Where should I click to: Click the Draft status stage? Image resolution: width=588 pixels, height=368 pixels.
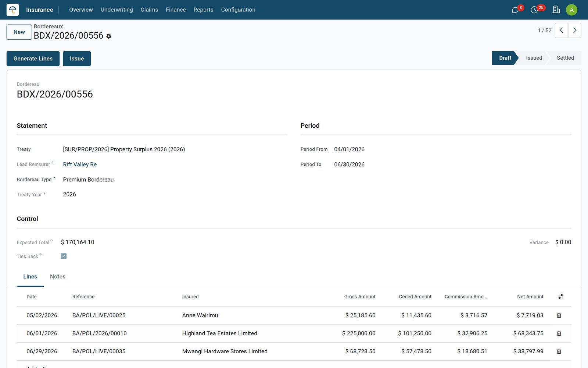pos(505,58)
